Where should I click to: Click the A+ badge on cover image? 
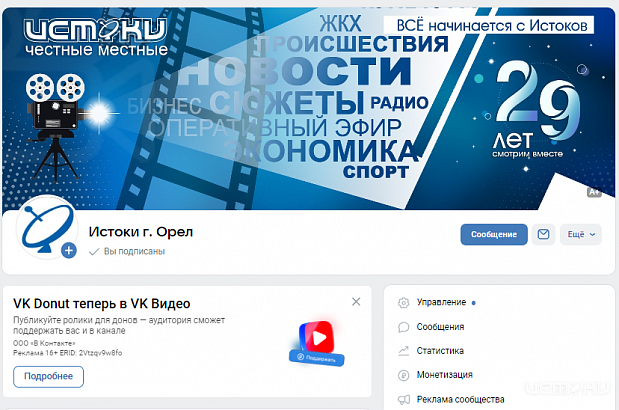coord(593,191)
